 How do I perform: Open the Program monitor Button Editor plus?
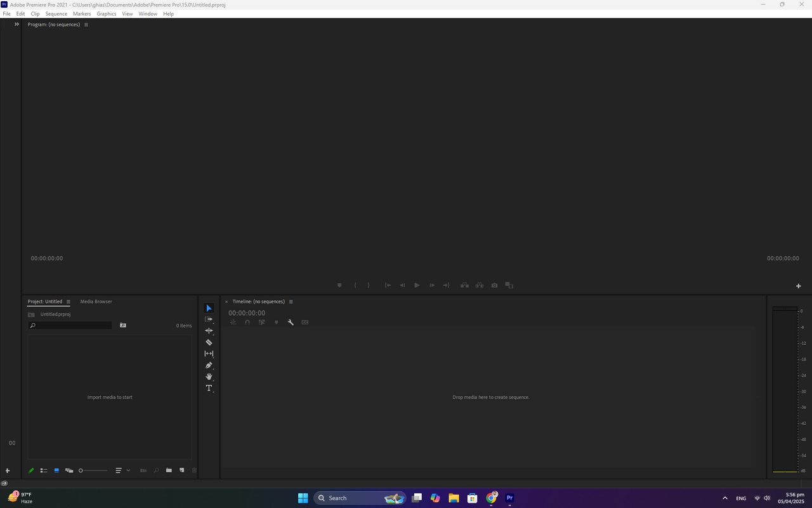pyautogui.click(x=798, y=286)
